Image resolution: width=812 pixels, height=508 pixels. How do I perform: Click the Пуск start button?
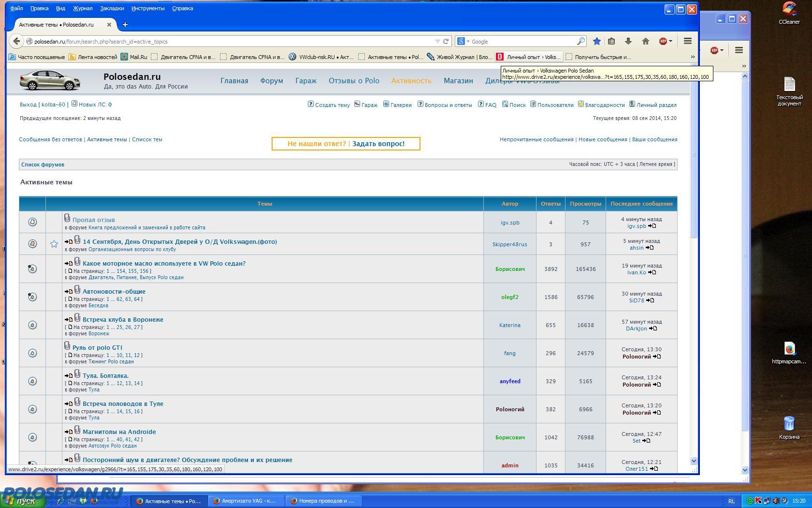pyautogui.click(x=22, y=501)
